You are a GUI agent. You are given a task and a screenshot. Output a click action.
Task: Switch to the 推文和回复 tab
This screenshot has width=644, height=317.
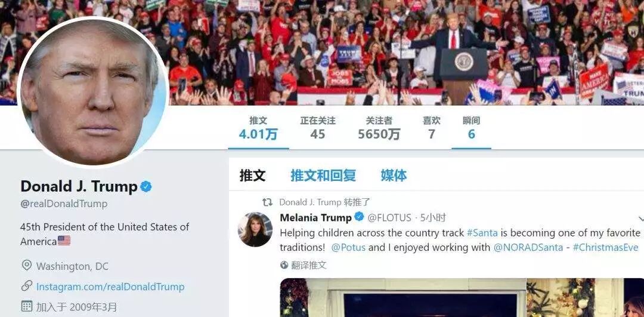323,175
